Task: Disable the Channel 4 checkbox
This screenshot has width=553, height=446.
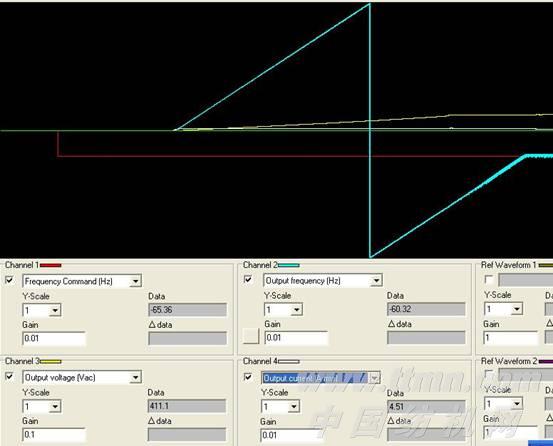Action: (x=248, y=377)
